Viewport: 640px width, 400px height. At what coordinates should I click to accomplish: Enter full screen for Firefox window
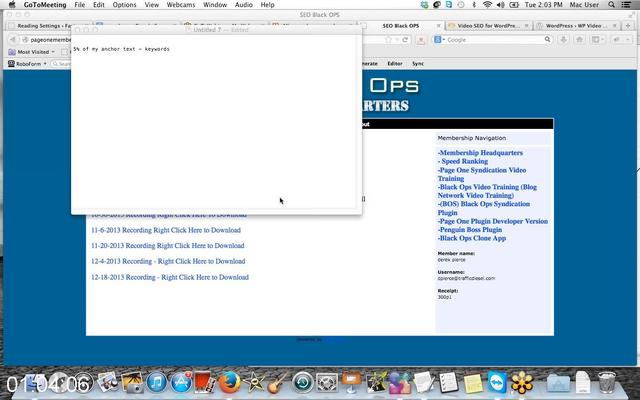[x=632, y=15]
